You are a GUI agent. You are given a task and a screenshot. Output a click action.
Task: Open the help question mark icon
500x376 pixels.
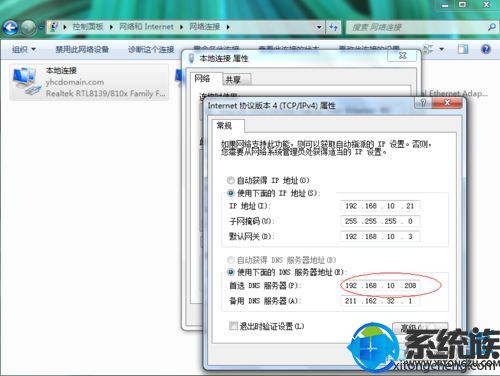pyautogui.click(x=486, y=49)
